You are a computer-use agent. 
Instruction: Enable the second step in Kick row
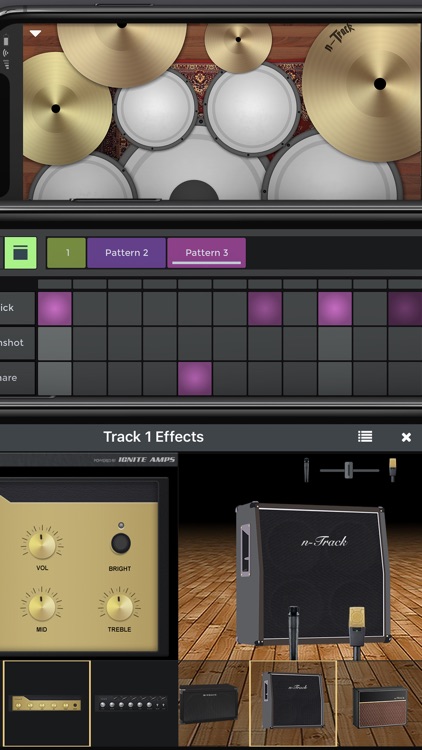(89, 309)
